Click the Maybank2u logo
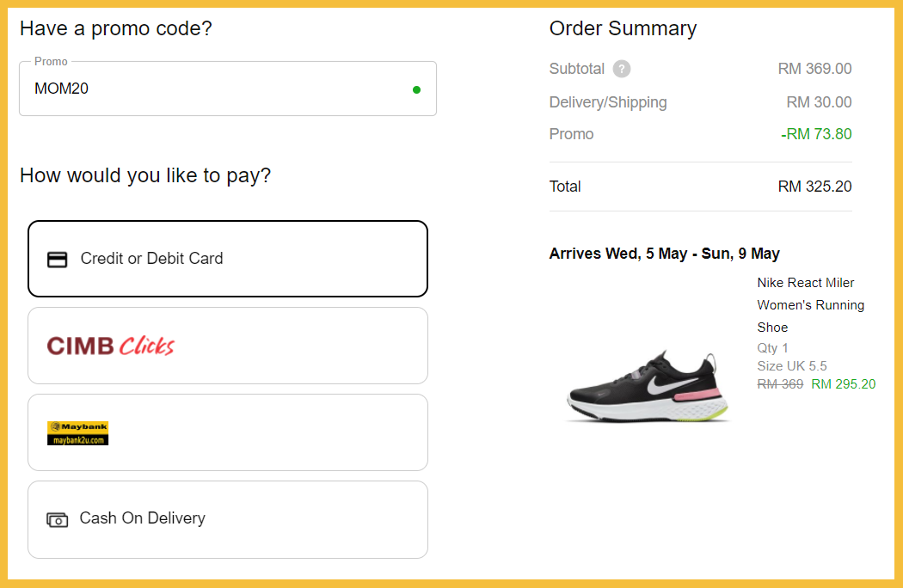Screen dimensions: 903x588 pyautogui.click(x=77, y=432)
